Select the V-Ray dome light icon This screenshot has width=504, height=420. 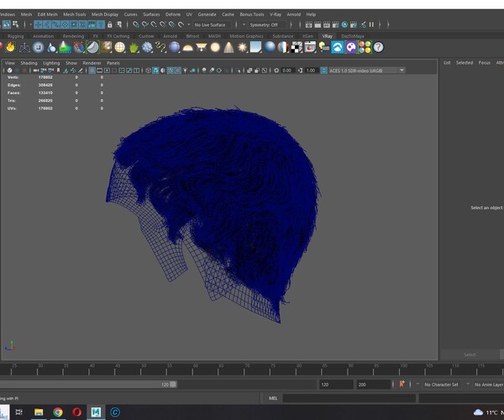pyautogui.click(x=187, y=47)
